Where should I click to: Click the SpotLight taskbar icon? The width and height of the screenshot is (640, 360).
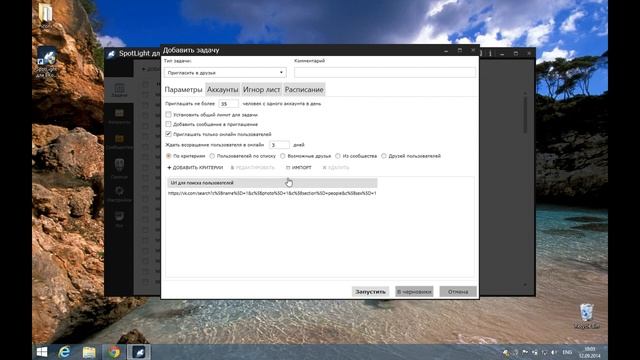coord(139,352)
